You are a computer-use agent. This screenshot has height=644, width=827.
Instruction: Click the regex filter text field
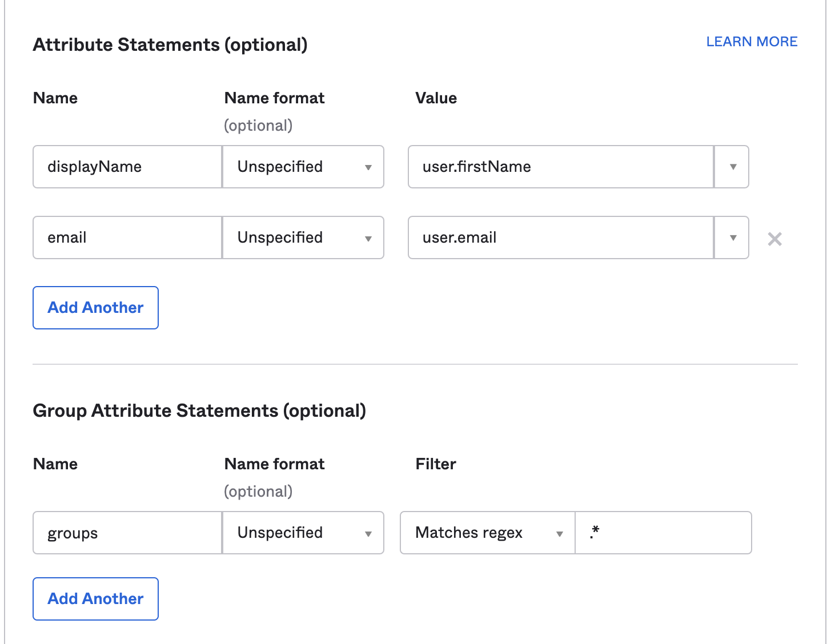click(663, 533)
